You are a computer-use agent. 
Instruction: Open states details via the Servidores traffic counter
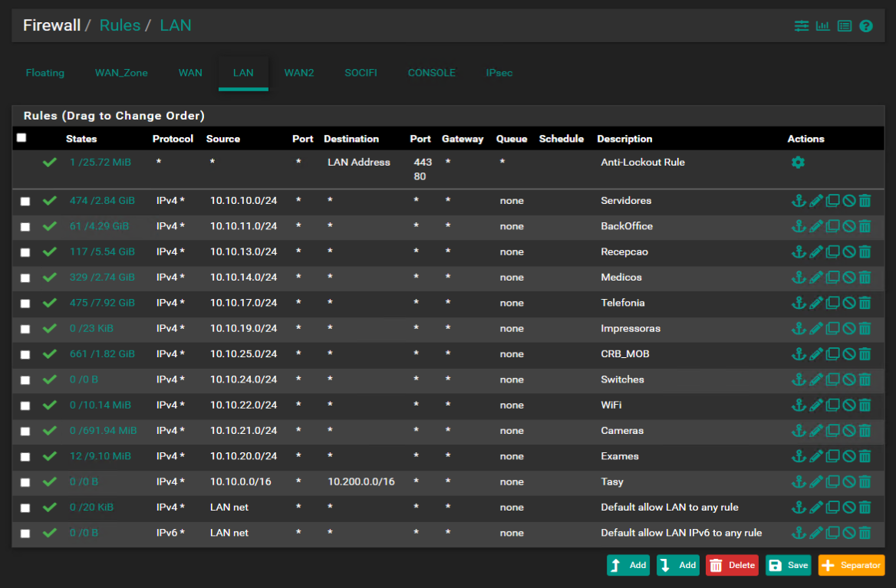[x=102, y=200]
